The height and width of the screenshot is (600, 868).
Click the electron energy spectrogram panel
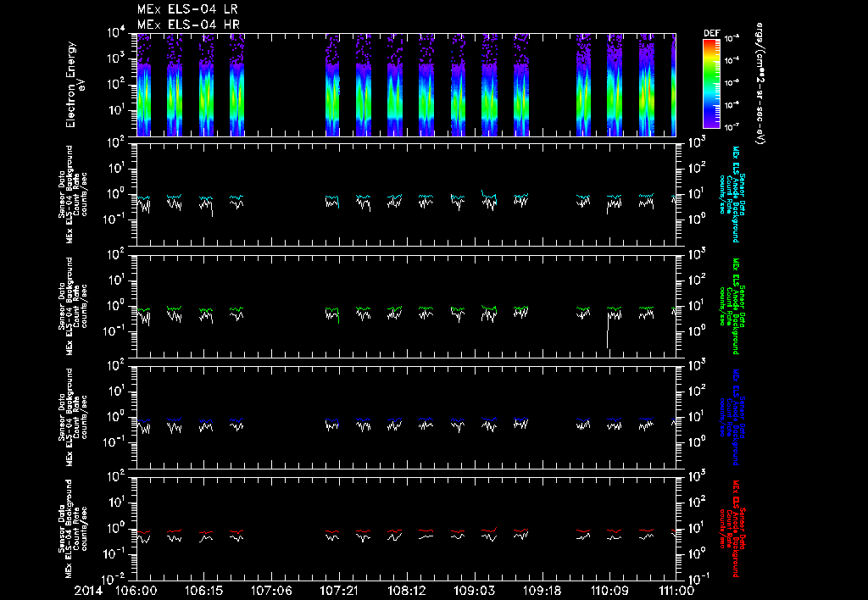(406, 85)
